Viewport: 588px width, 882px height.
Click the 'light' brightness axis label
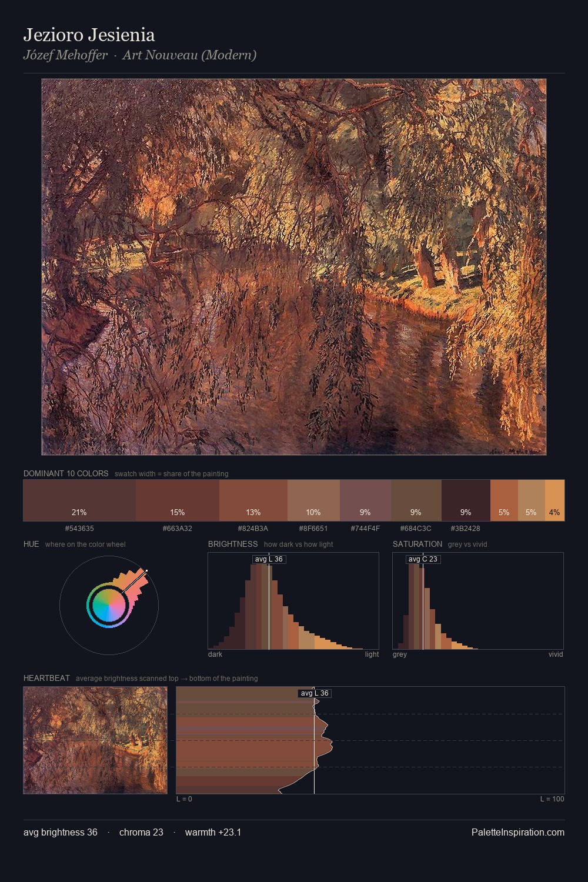[372, 654]
